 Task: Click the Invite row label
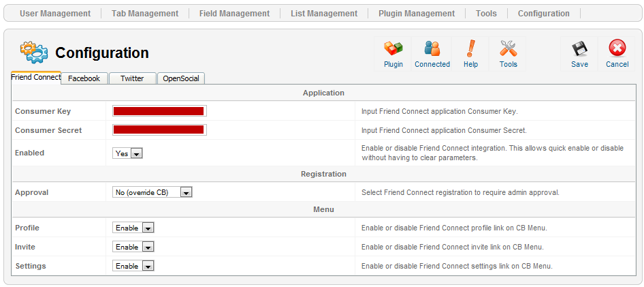click(25, 247)
